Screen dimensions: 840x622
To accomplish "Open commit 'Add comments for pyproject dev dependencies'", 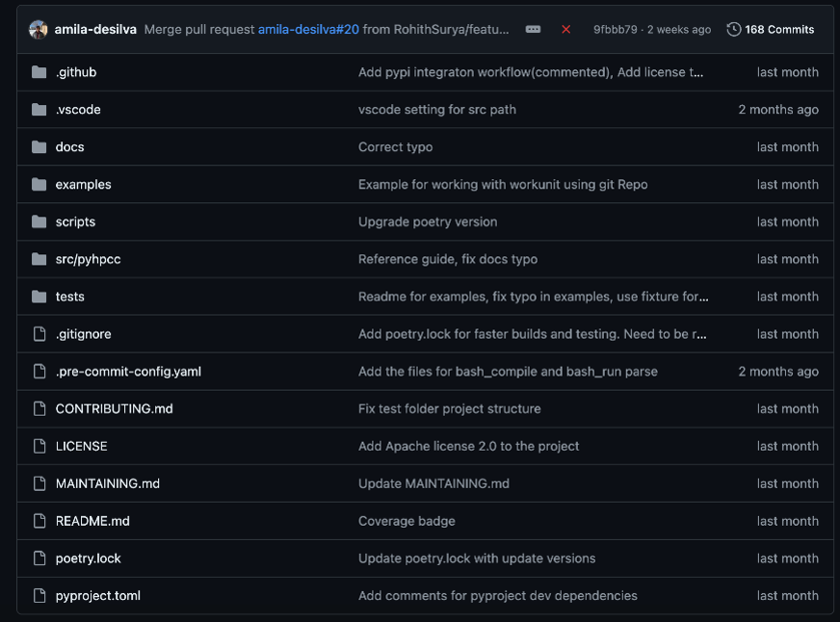I will (x=498, y=596).
